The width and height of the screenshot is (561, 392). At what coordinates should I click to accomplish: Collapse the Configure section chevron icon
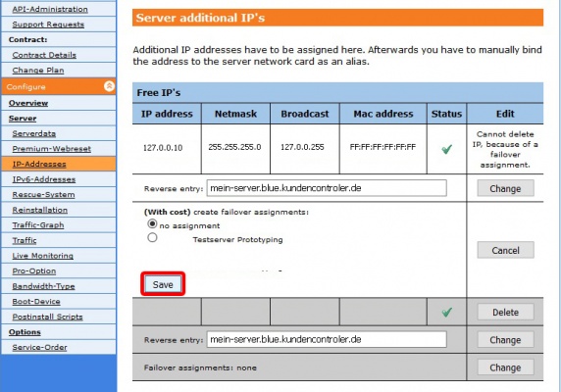pos(109,86)
